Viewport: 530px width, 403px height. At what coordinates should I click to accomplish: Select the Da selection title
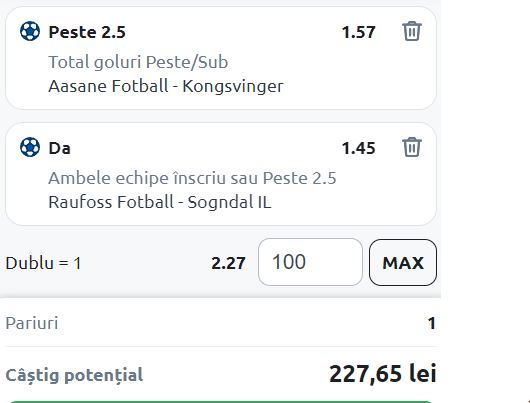[59, 148]
